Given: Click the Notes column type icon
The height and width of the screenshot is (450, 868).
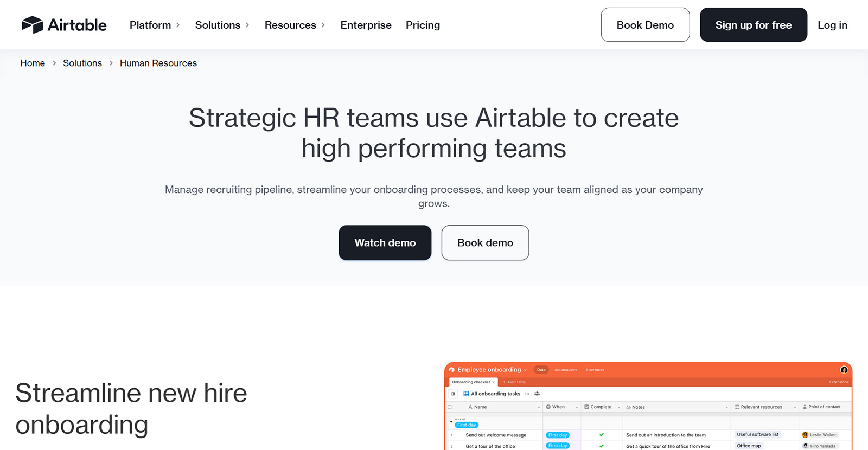Looking at the screenshot, I should tap(628, 407).
